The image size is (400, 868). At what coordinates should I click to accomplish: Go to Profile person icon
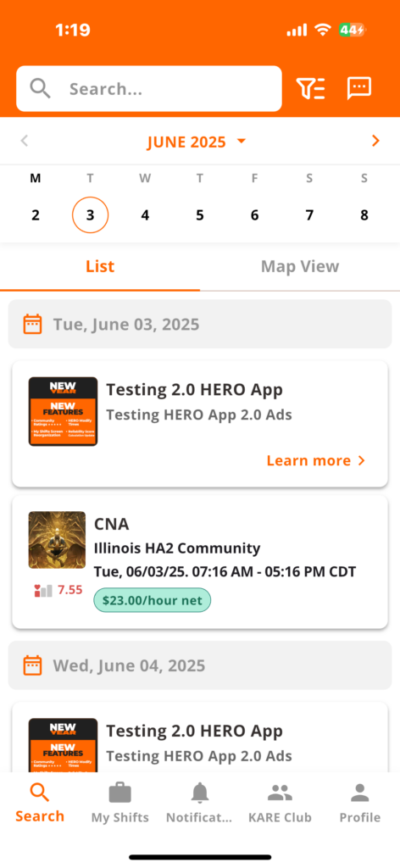point(359,793)
